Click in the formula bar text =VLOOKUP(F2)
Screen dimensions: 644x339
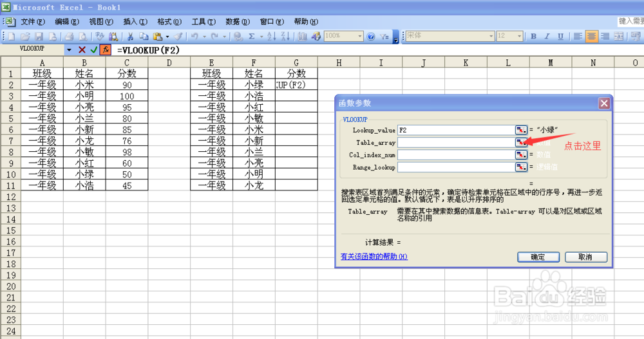pyautogui.click(x=148, y=50)
